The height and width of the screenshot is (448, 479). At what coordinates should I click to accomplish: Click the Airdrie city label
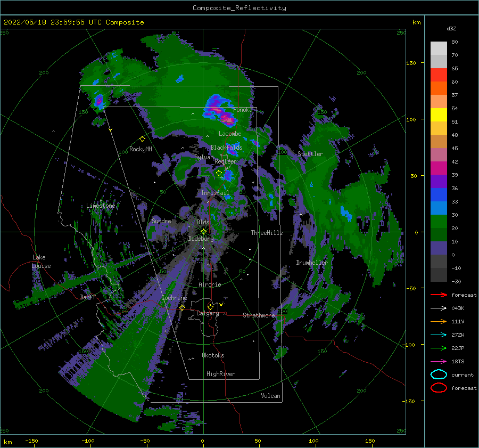point(210,284)
